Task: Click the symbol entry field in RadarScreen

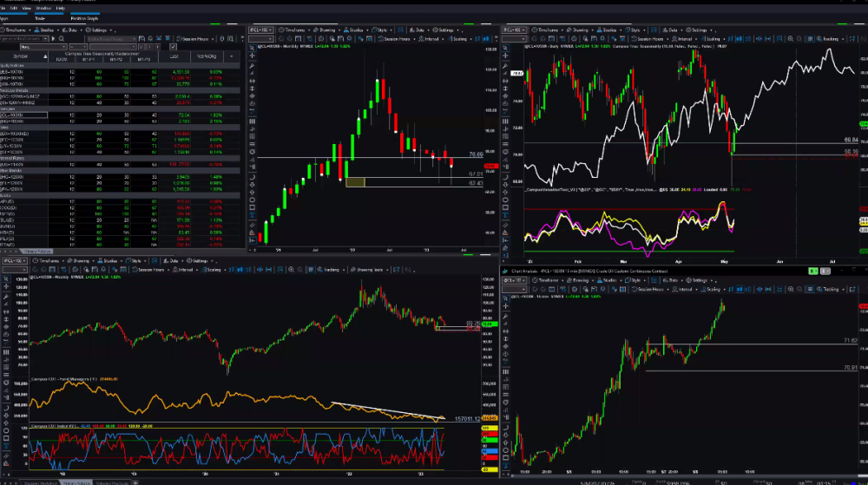Action: 23,39
